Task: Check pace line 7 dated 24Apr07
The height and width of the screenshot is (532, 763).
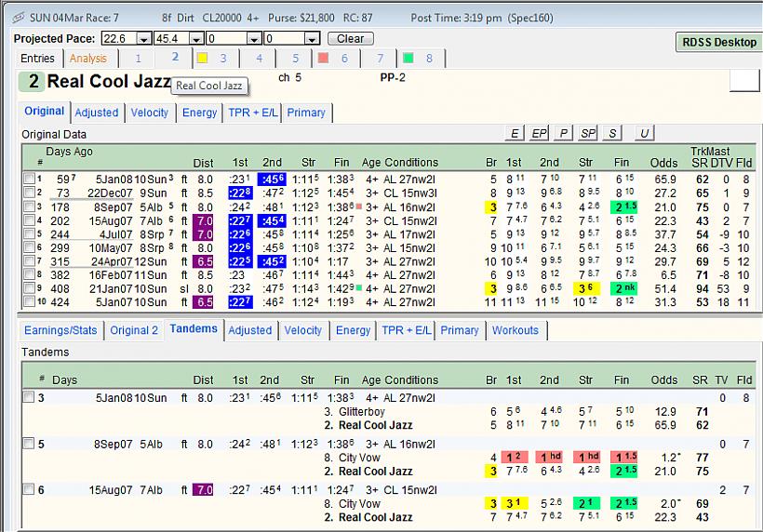Action: (x=29, y=261)
